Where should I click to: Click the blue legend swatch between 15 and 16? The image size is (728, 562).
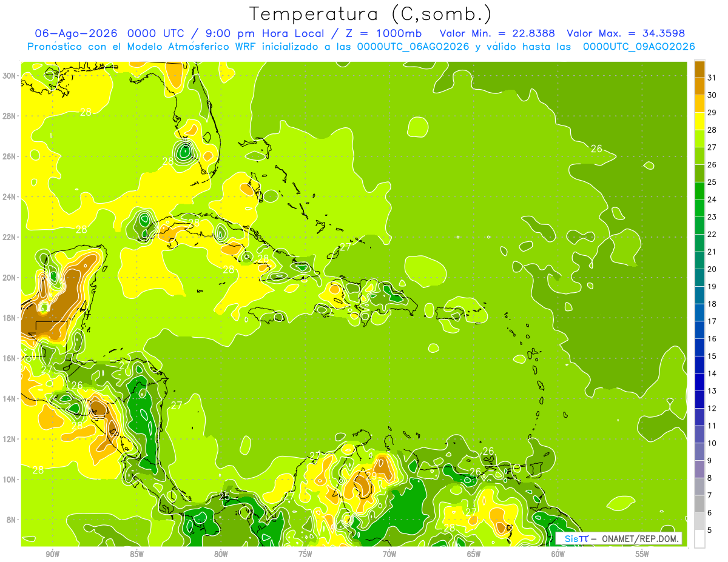click(x=699, y=347)
